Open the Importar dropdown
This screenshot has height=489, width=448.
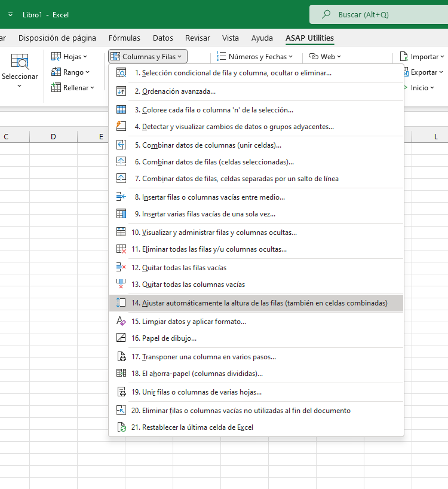[x=422, y=56]
